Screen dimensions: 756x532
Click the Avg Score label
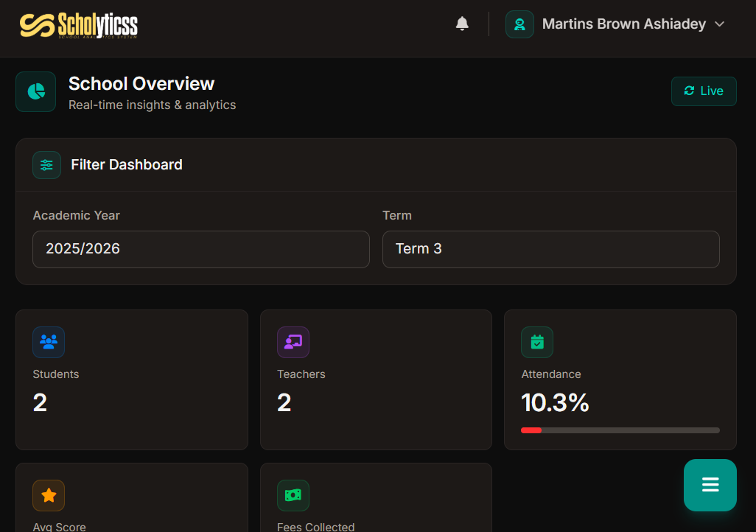click(x=59, y=527)
